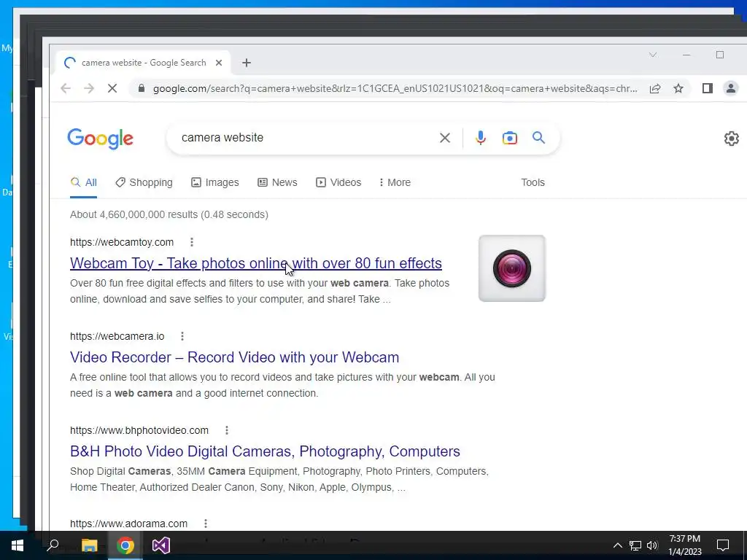This screenshot has height=560, width=747.
Task: Stop loading the page with X button
Action: pos(112,88)
